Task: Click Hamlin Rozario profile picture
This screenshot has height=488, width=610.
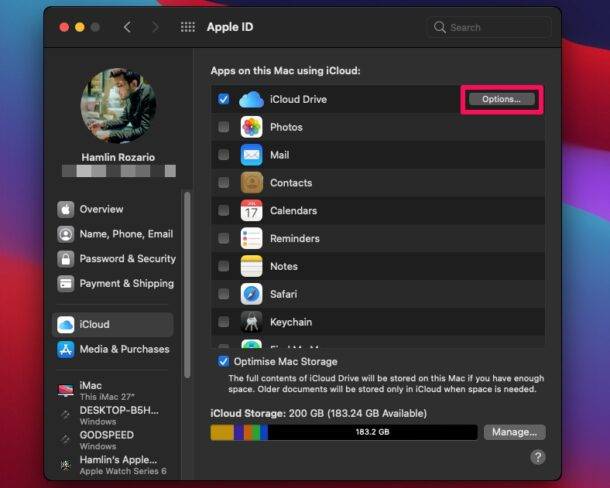Action: [x=118, y=106]
